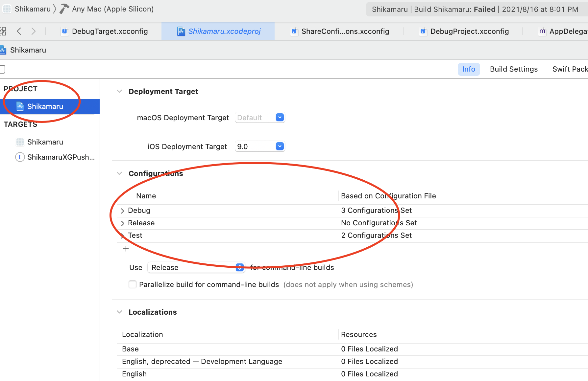The height and width of the screenshot is (381, 588).
Task: Add a new configuration with plus button
Action: pyautogui.click(x=126, y=249)
